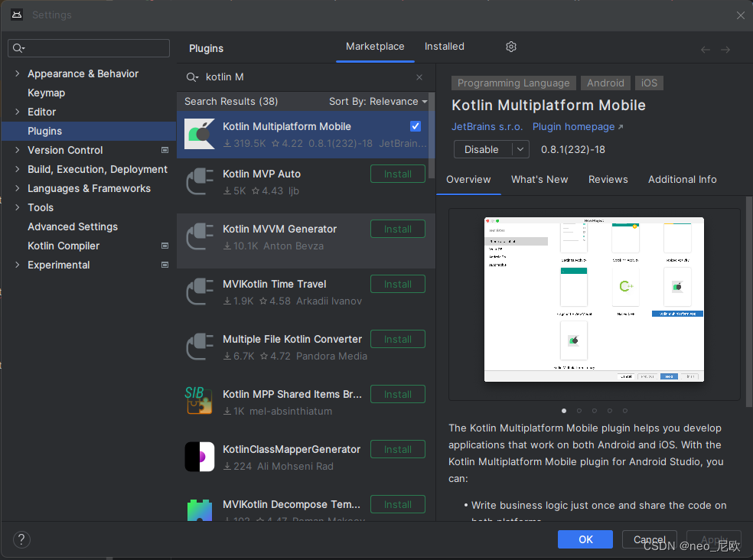
Task: Click the Experimental project-level icon
Action: click(165, 265)
